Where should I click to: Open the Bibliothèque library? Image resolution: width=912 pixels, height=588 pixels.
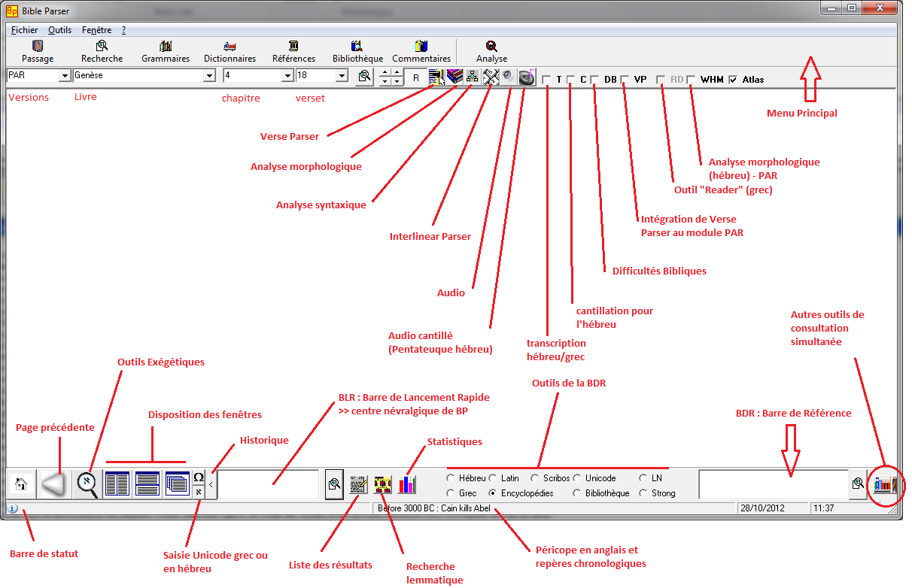click(x=357, y=51)
